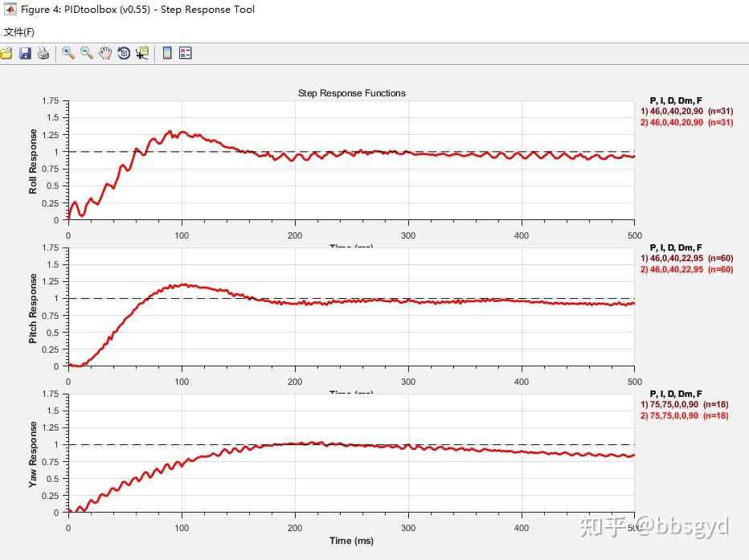Click legend entry '2) 75,75,0,0,90 (n=18)'
This screenshot has height=560, width=749.
685,415
